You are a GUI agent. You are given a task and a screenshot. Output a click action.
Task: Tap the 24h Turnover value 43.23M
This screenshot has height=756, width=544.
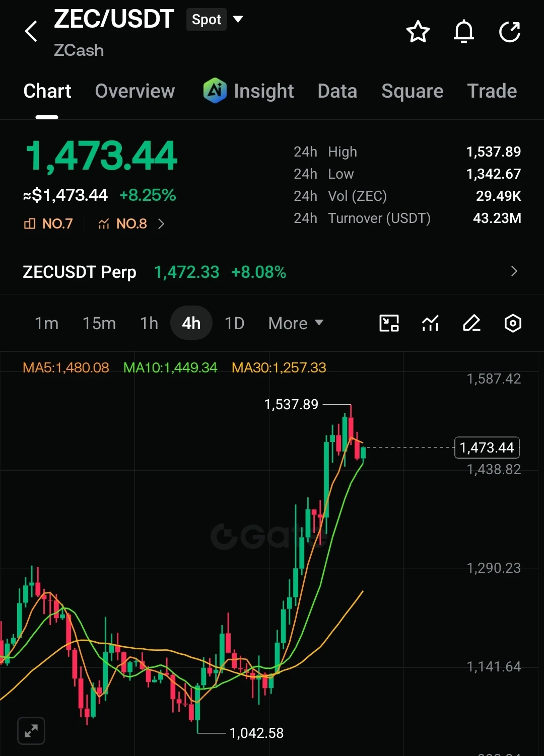coord(497,218)
